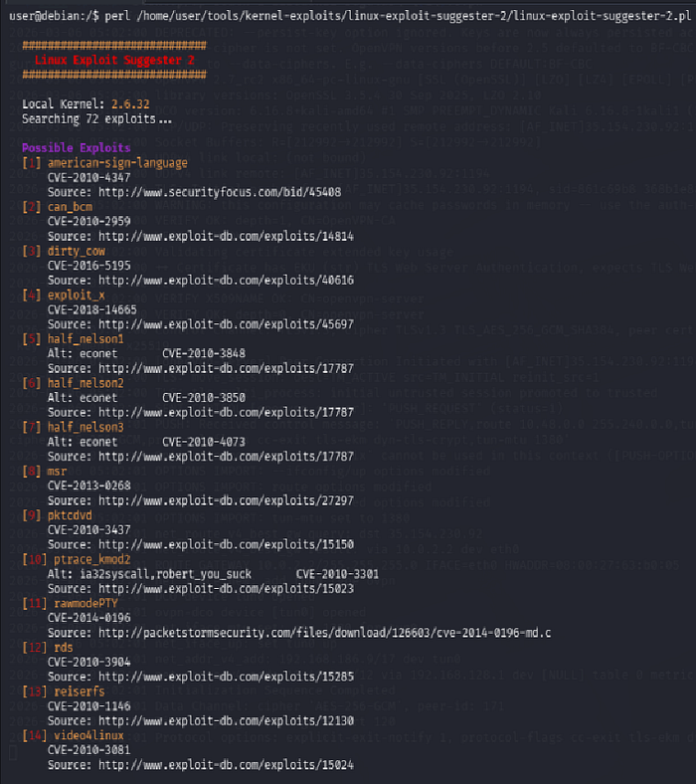Screen dimensions: 696x784
Task: Click the CVE-2018-14665 identifier
Action: click(91, 309)
